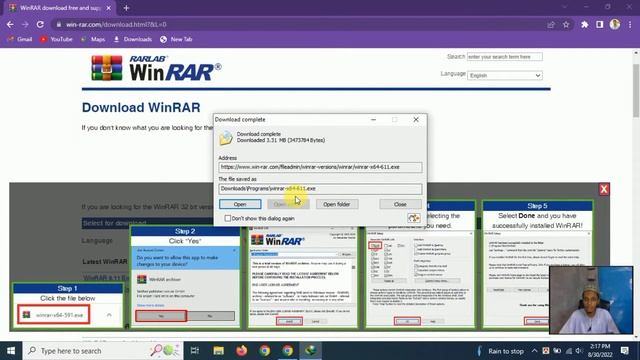
Task: Click the winrar-x64 file in Step 1
Action: (53, 315)
